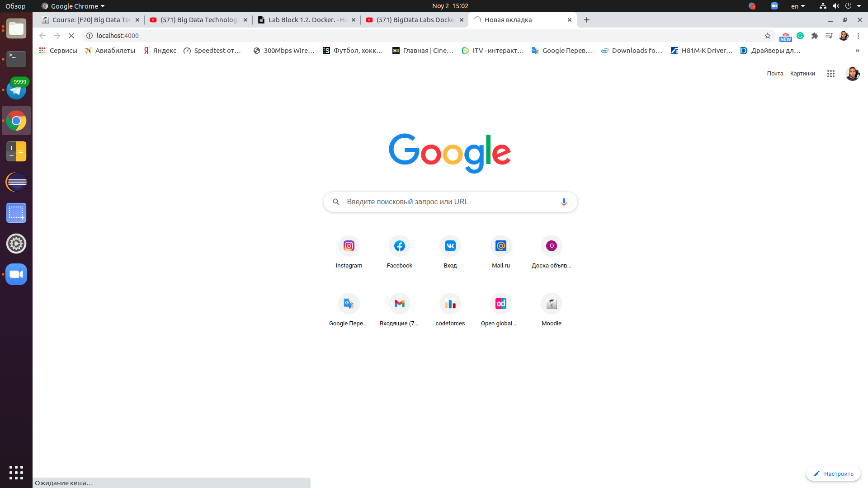Screen dimensions: 868x488
Task: Open the Mail.ru shortcut tile
Action: 500,252
